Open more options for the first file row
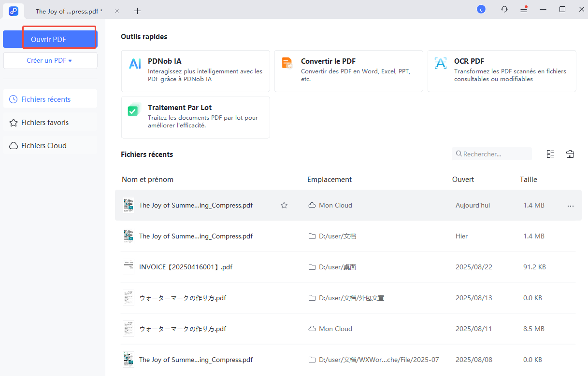This screenshot has height=376, width=588. pyautogui.click(x=571, y=206)
